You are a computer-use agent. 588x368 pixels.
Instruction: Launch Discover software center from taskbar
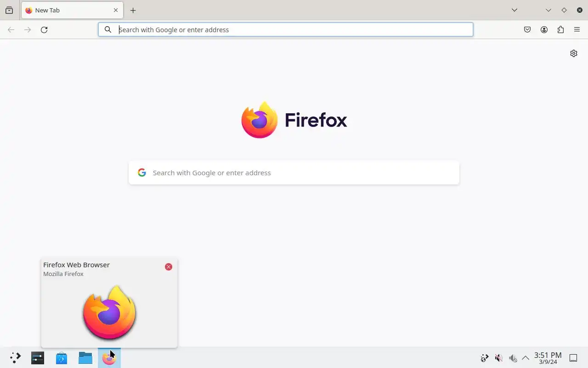62,358
